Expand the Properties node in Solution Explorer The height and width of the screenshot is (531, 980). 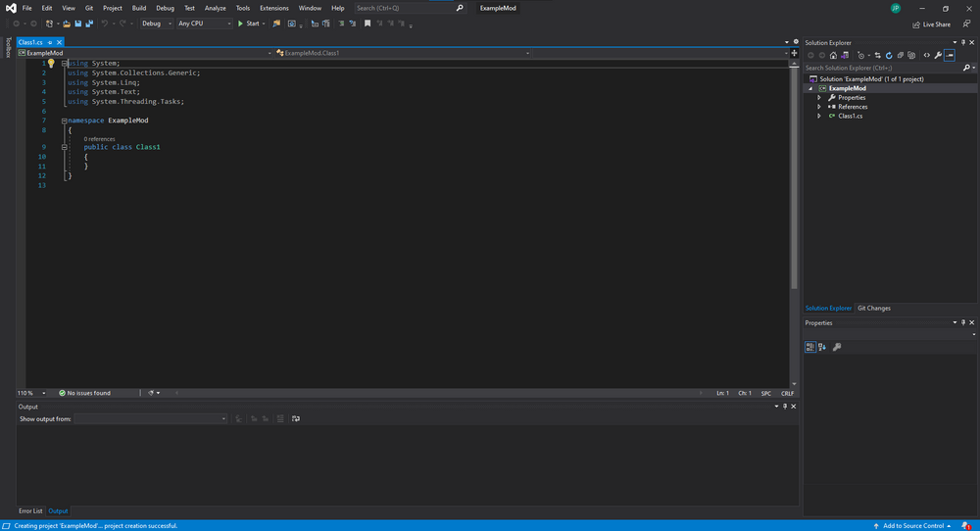coord(819,97)
